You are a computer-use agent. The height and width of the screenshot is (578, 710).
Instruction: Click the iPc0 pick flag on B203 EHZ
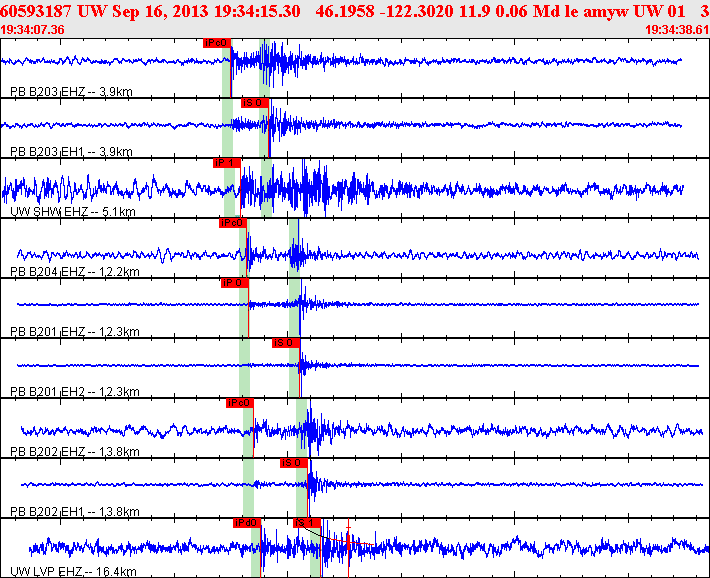point(217,43)
